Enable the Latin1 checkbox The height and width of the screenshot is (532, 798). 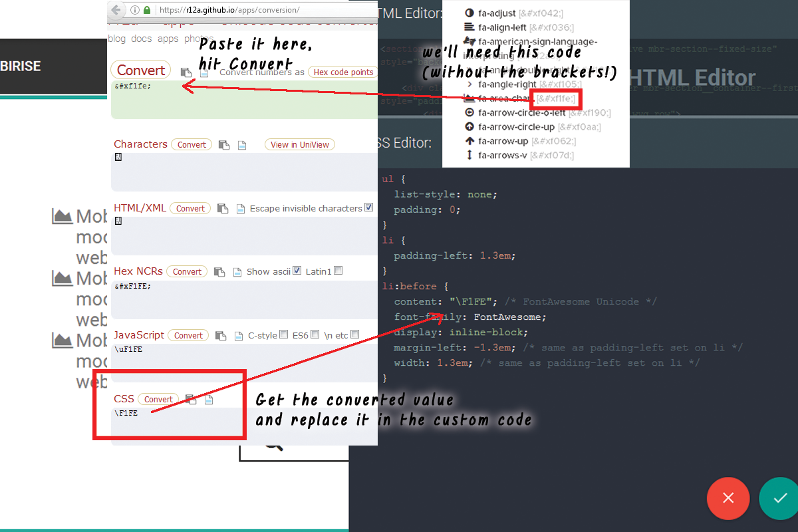[338, 271]
